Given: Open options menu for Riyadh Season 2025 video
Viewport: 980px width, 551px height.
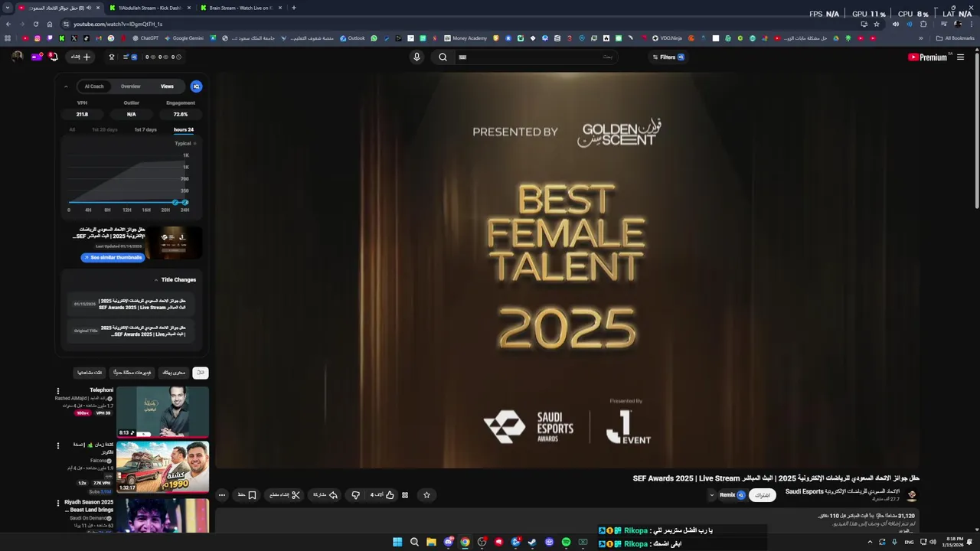Looking at the screenshot, I should [57, 503].
